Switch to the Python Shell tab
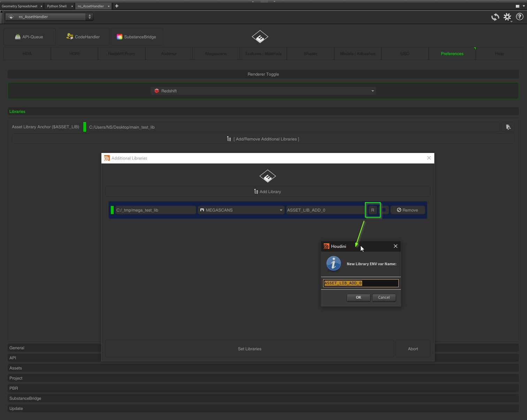This screenshot has height=420, width=527. (x=56, y=6)
